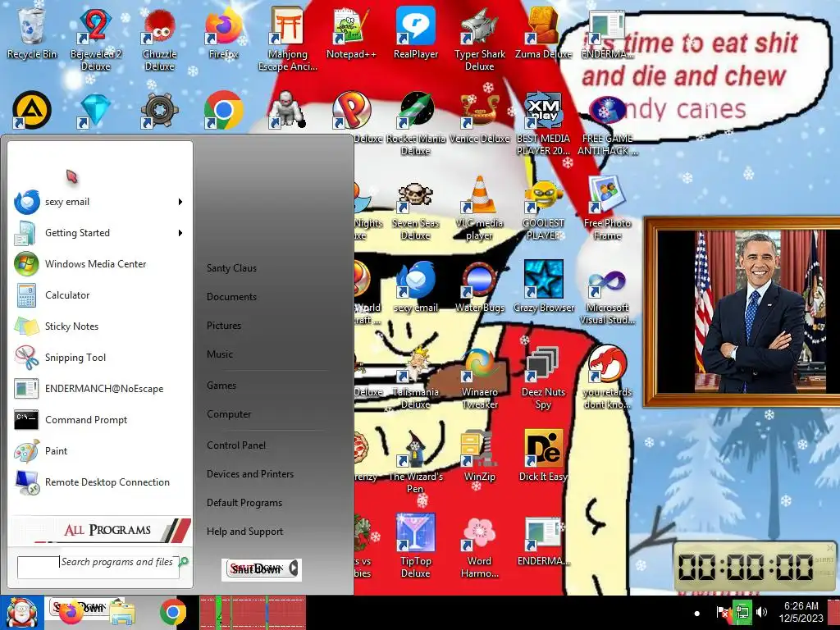
Task: Click the All Programs button
Action: pyautogui.click(x=100, y=530)
